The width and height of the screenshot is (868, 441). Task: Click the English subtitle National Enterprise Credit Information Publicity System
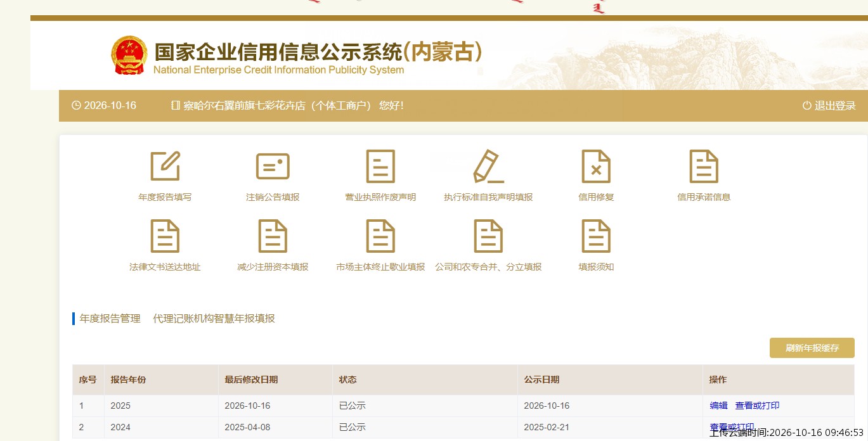click(x=279, y=70)
